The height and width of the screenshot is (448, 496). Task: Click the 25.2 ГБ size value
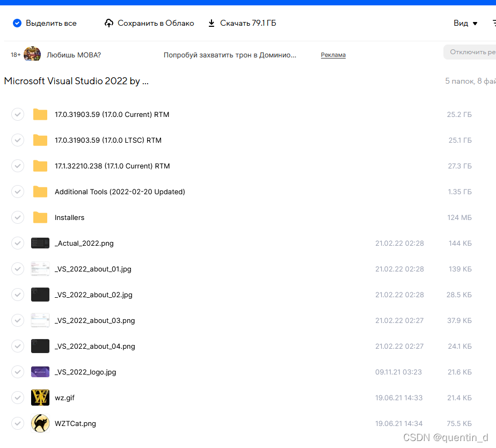click(459, 114)
